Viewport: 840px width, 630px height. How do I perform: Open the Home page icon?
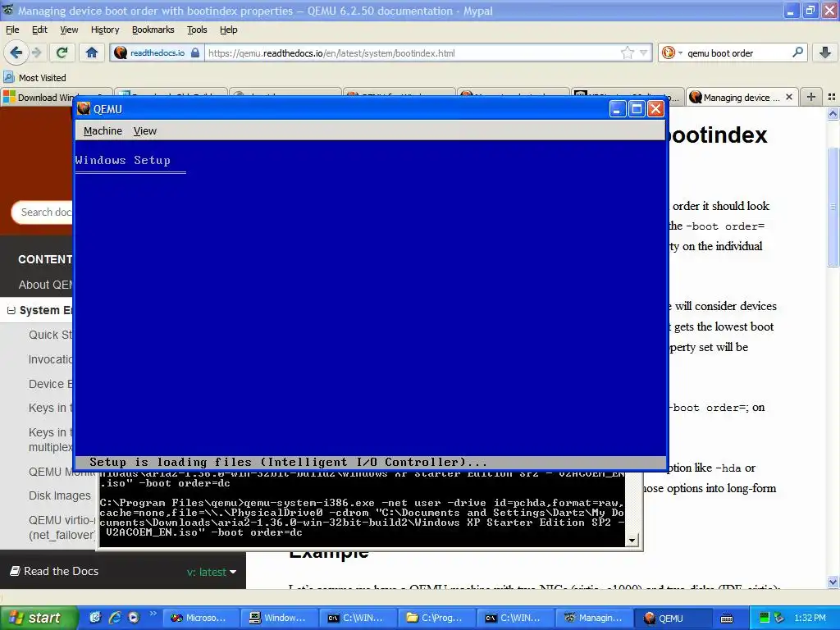click(92, 52)
